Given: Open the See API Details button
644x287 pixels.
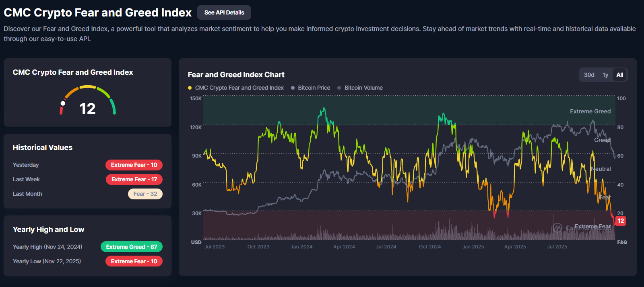Looking at the screenshot, I should click(224, 12).
